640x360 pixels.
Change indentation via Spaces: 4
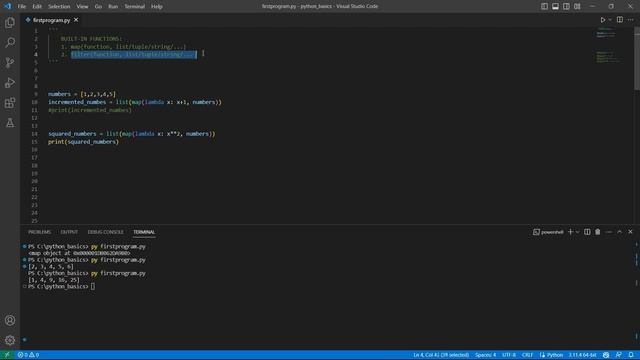click(485, 355)
